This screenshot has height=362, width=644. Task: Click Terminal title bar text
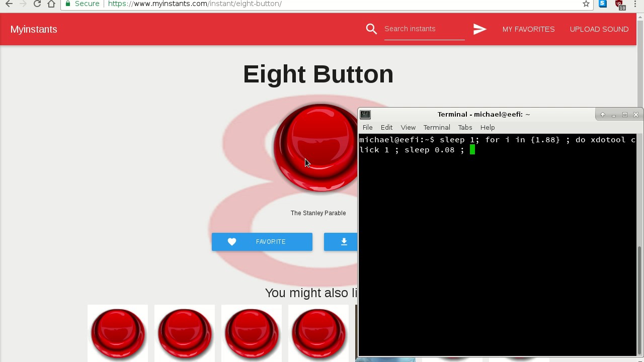click(x=484, y=115)
